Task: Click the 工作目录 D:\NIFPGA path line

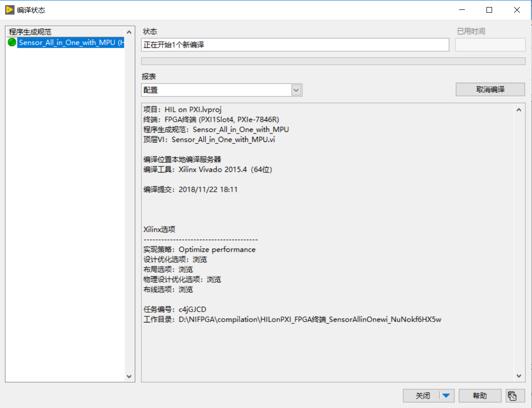Action: click(292, 319)
